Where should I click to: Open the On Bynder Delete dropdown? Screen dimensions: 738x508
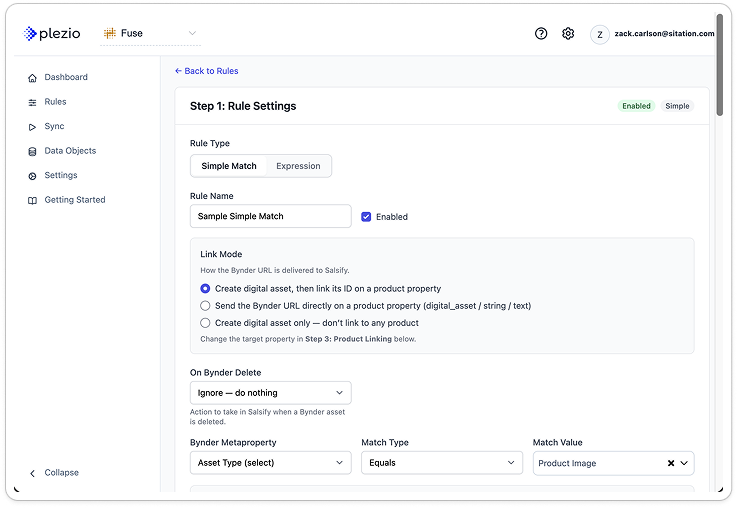click(271, 393)
